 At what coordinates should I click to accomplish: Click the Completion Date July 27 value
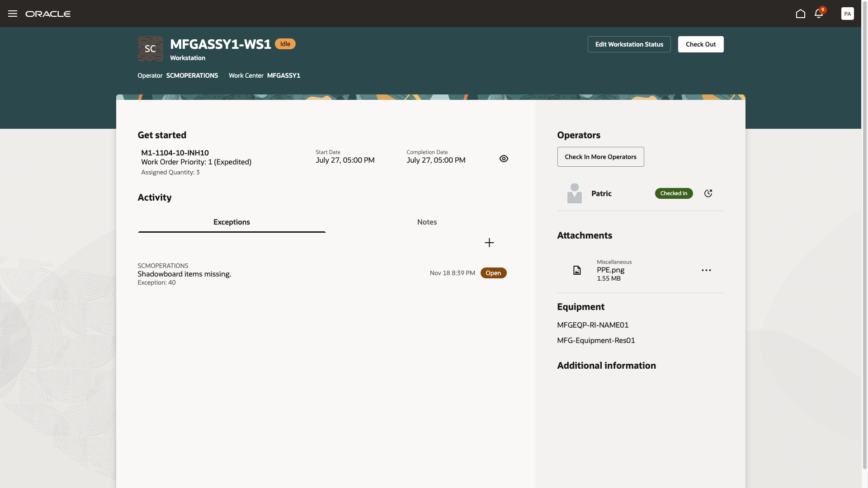(436, 160)
